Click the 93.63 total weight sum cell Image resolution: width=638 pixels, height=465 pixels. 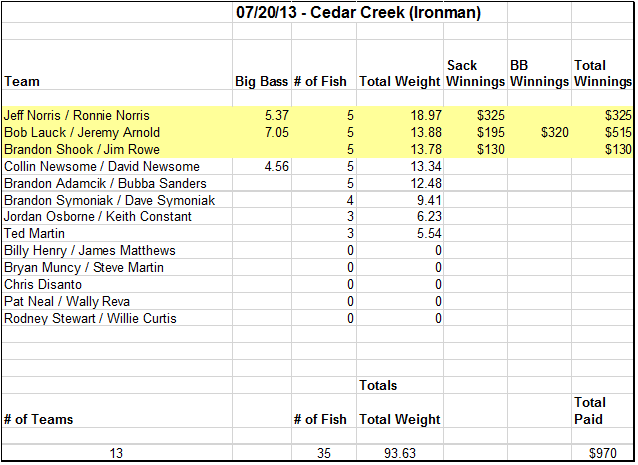[x=401, y=454]
